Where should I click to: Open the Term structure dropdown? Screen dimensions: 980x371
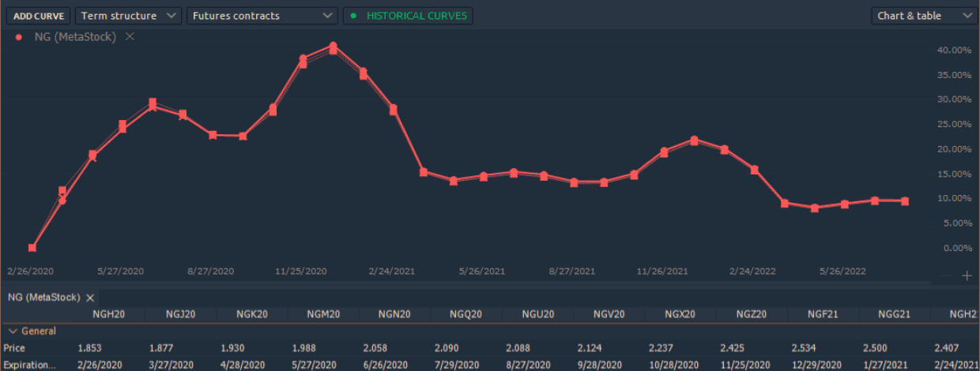tap(128, 16)
